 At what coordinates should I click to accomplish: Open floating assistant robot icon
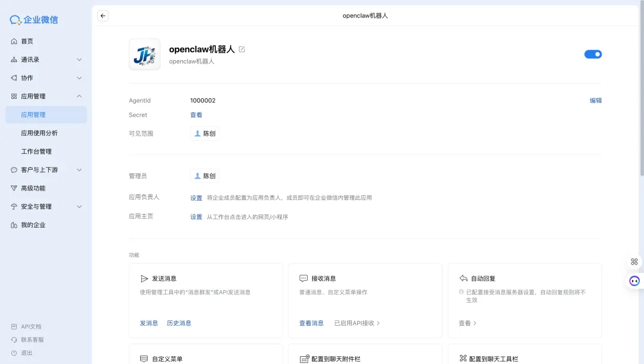[634, 281]
